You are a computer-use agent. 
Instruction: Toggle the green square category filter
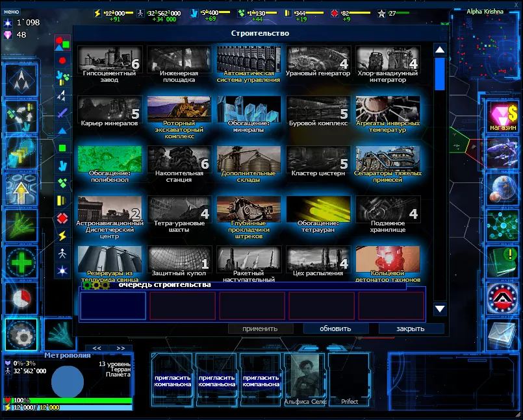[x=62, y=148]
